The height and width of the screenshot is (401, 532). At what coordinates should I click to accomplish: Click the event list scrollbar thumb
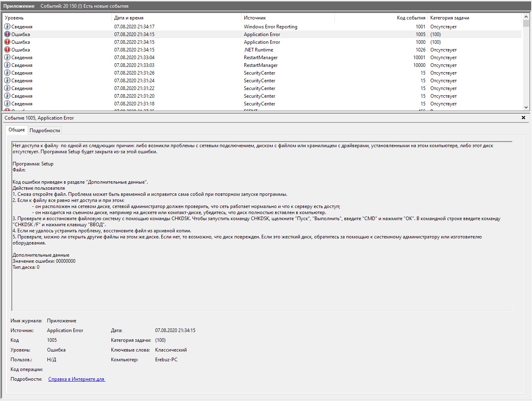[x=526, y=24]
